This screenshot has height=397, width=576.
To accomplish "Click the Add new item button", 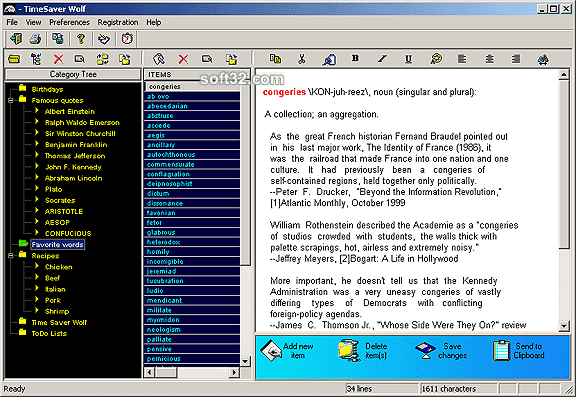I will click(287, 351).
